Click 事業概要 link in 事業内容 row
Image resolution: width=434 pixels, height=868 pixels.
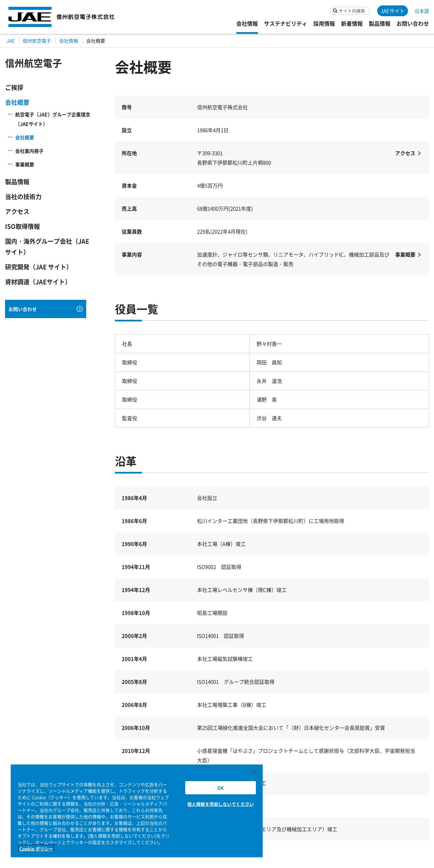tap(405, 255)
